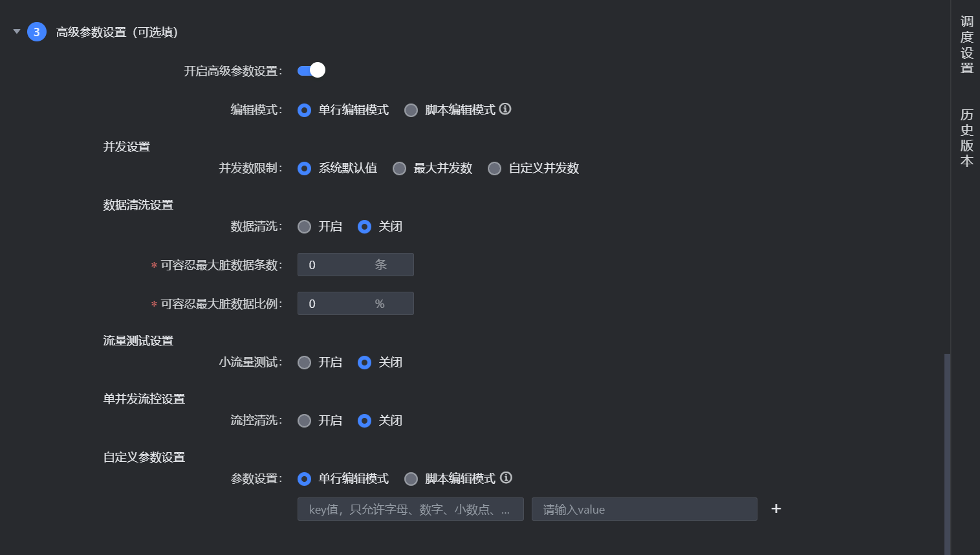This screenshot has width=980, height=555.
Task: Toggle the 开启高级参数设置 switch
Action: click(x=311, y=71)
